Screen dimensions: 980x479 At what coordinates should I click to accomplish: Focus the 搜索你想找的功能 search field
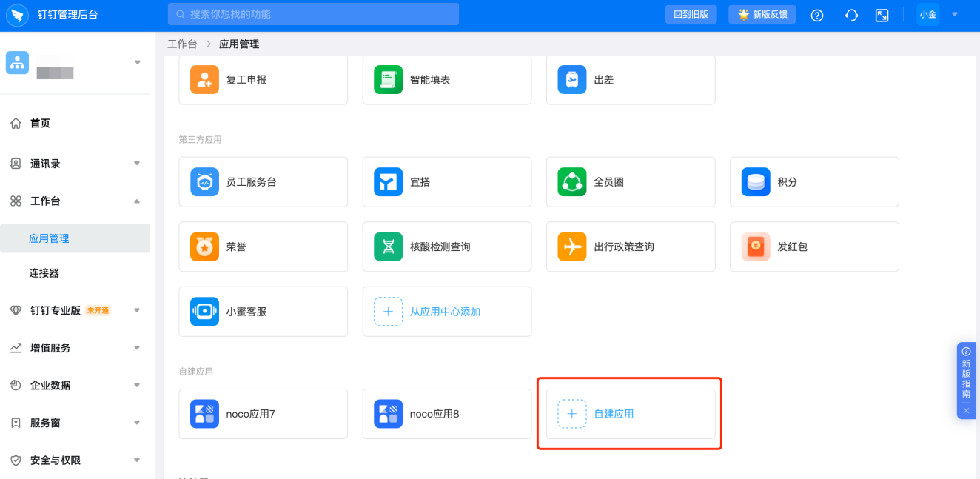313,14
